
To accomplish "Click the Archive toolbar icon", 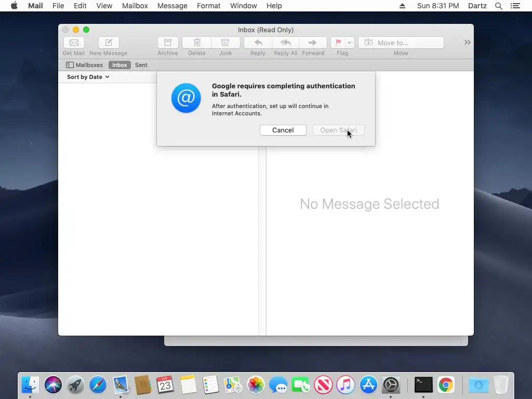I will pyautogui.click(x=168, y=43).
